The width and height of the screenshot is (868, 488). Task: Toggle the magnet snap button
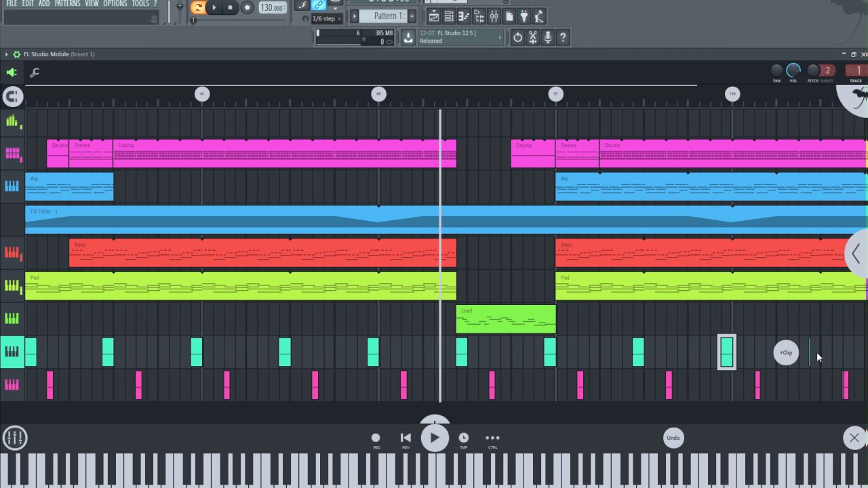click(12, 97)
